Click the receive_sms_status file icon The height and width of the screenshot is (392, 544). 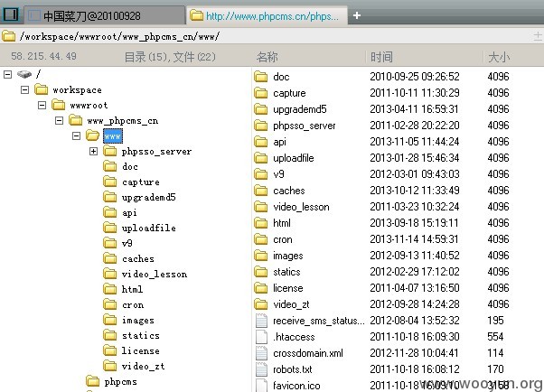coord(261,320)
